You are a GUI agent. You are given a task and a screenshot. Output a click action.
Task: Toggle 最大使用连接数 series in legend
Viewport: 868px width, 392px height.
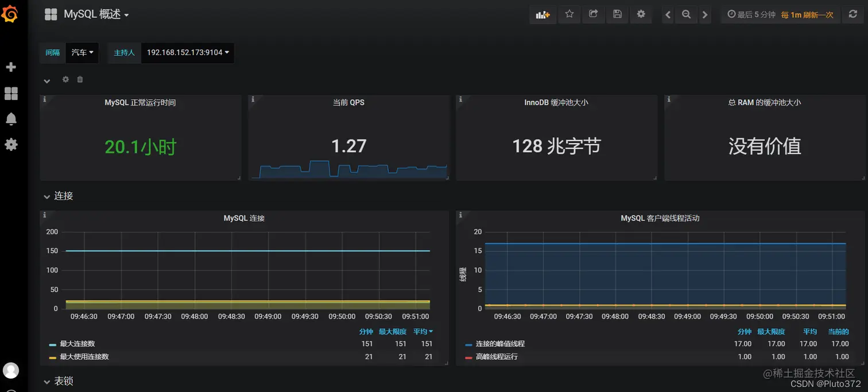(84, 356)
